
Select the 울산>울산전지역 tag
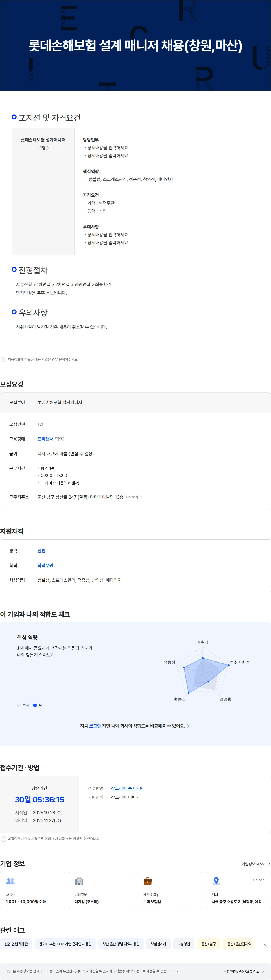(x=239, y=944)
